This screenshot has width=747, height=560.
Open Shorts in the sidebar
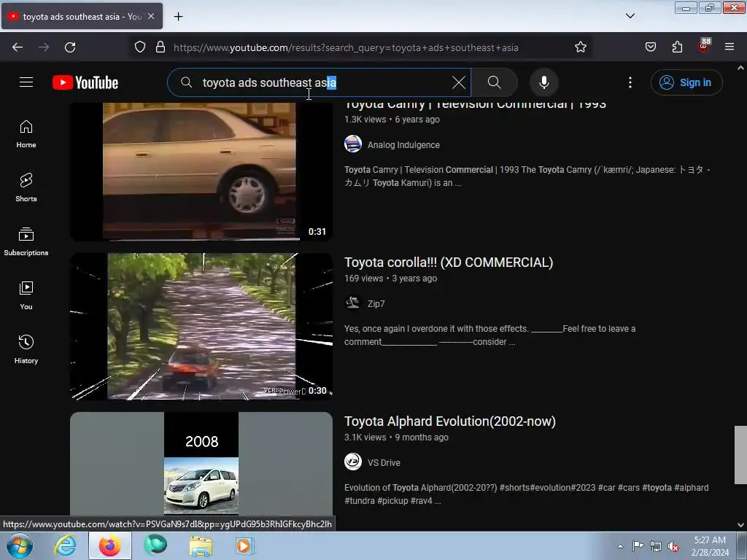point(26,187)
